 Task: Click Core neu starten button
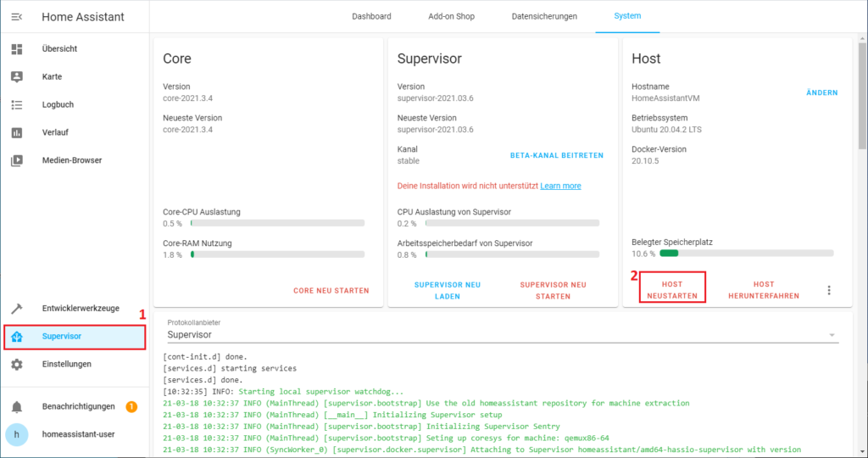331,291
